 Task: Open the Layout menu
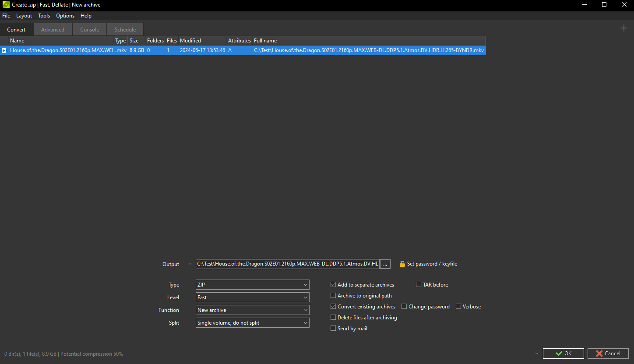tap(24, 16)
